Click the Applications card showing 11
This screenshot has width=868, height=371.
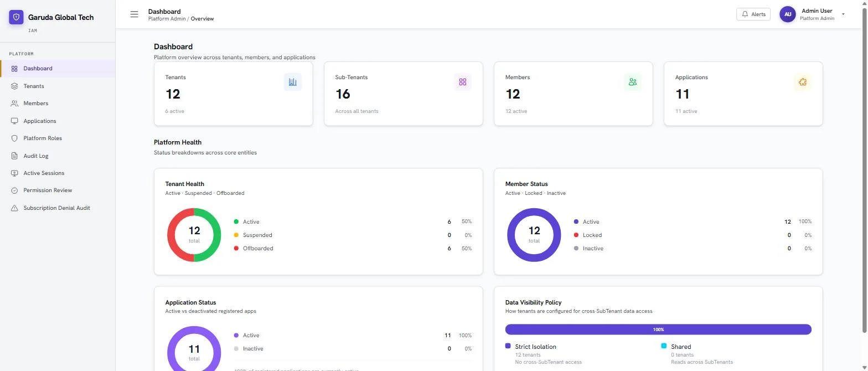click(743, 94)
